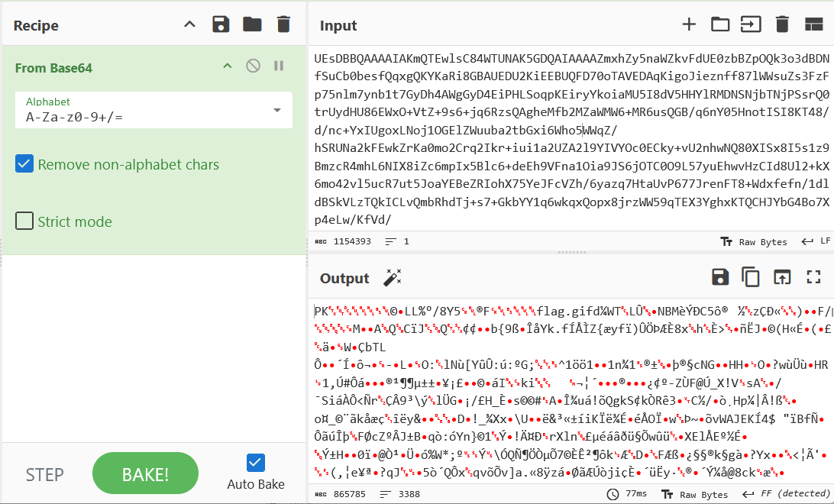Save the current recipe
The width and height of the screenshot is (834, 504).
(221, 25)
